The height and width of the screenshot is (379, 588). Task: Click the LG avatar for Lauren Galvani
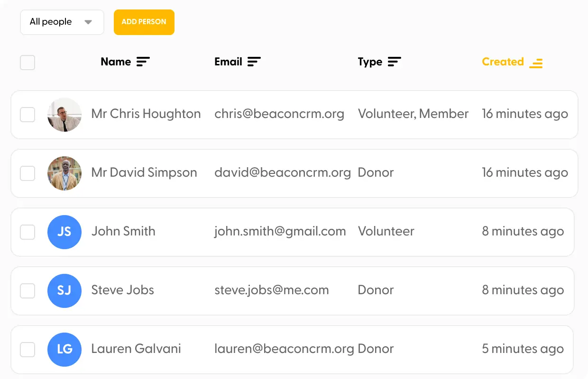pos(64,350)
